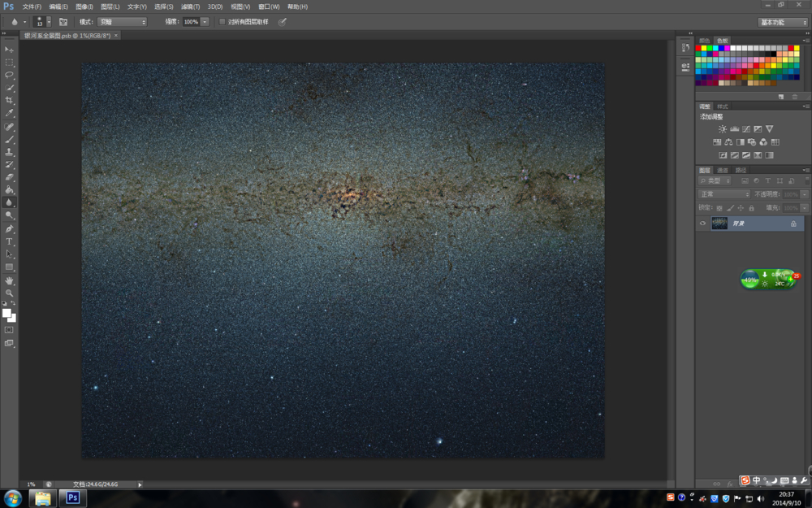Pick the Eyedropper tool

point(10,113)
